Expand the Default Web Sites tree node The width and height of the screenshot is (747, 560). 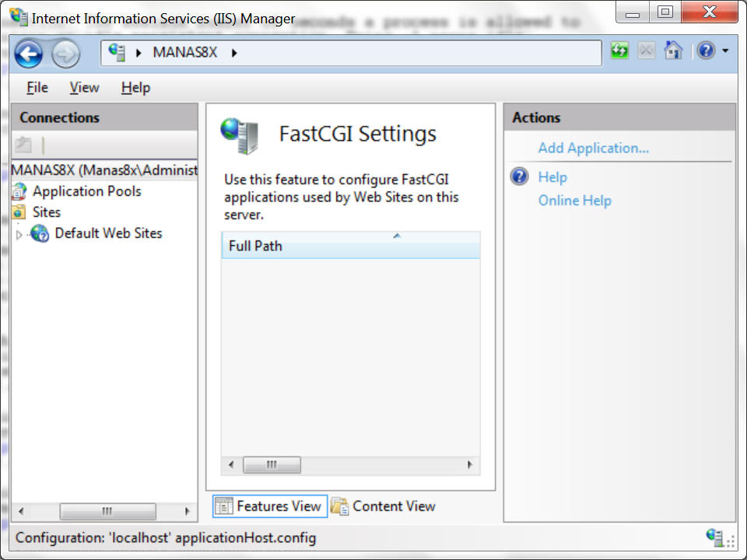(19, 234)
